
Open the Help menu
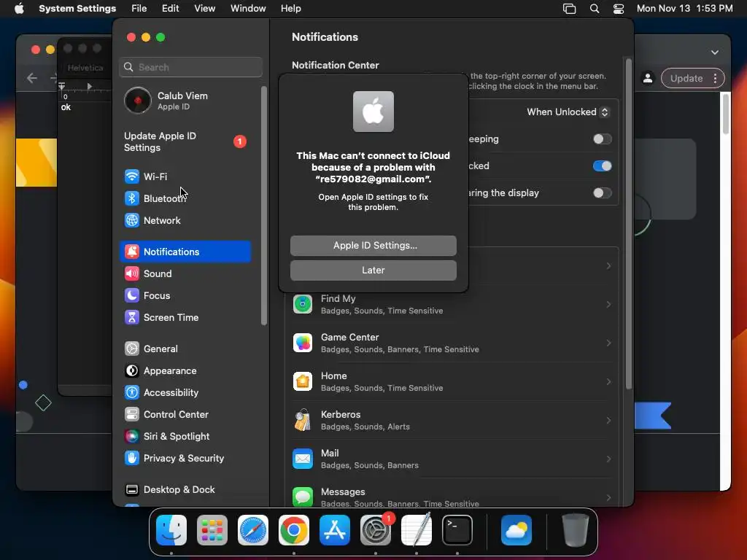click(290, 9)
